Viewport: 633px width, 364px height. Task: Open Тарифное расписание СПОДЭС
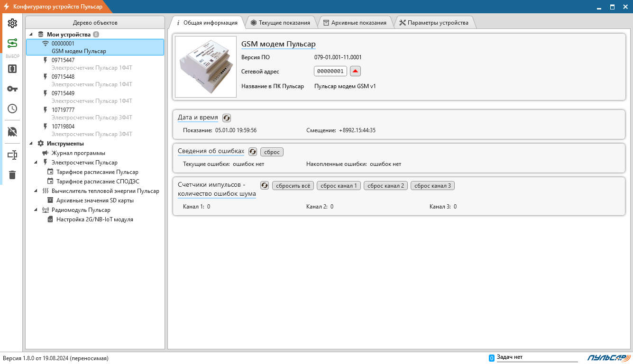coord(98,182)
